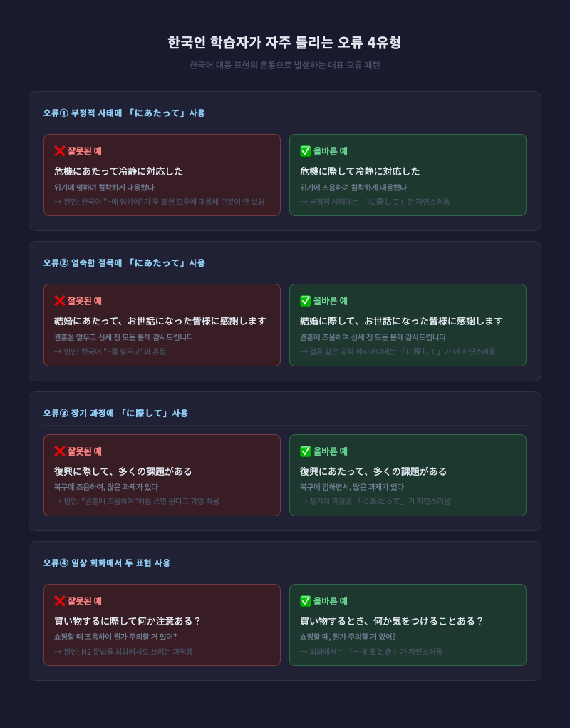Screen dimensions: 570x728
Task: Click the red X icon in error ② card
Action: coord(59,301)
